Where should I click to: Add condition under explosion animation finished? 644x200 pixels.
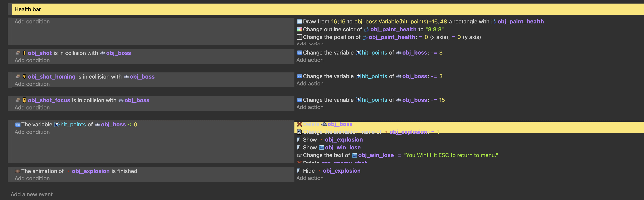click(32, 179)
